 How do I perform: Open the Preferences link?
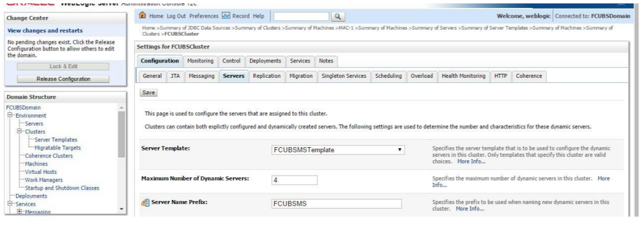tap(204, 16)
